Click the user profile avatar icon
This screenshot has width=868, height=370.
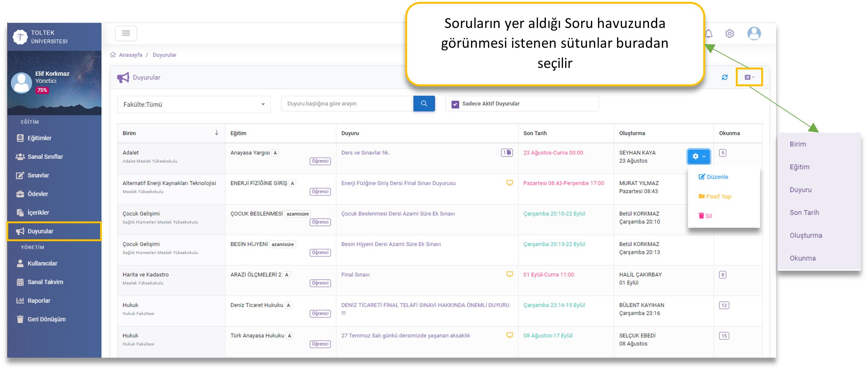coord(754,34)
